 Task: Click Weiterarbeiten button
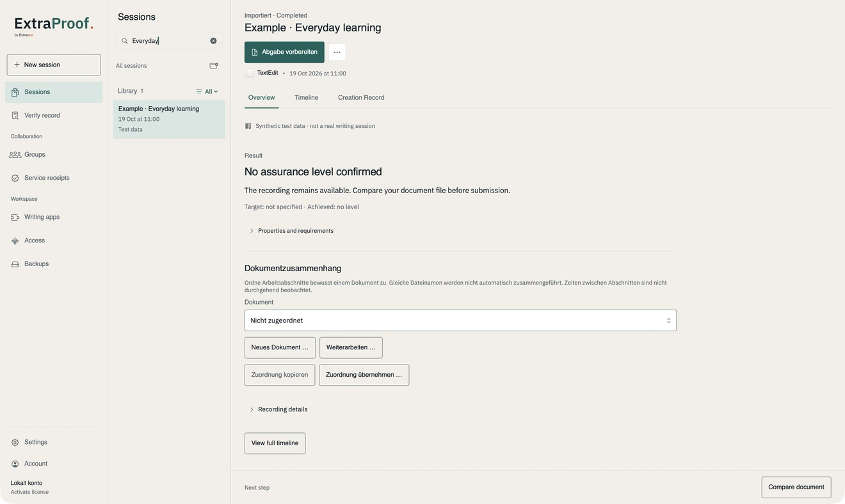(x=351, y=348)
